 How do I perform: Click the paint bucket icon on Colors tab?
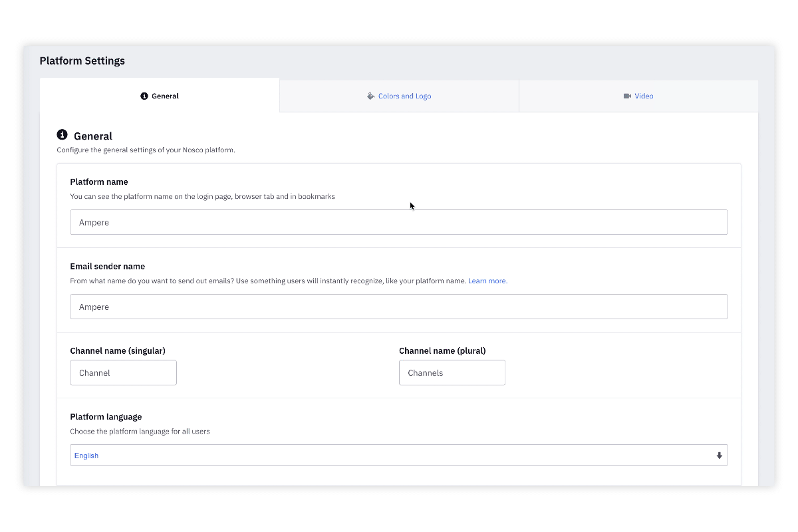click(x=371, y=96)
